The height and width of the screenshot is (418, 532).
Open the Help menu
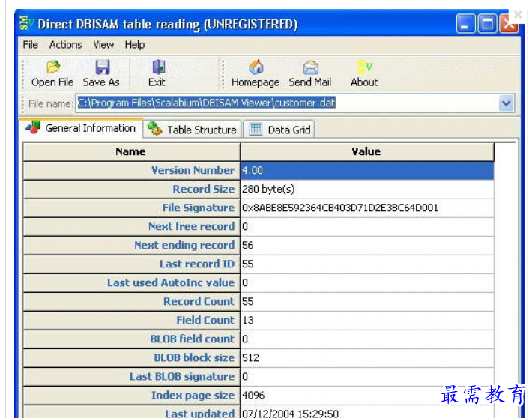pos(135,45)
